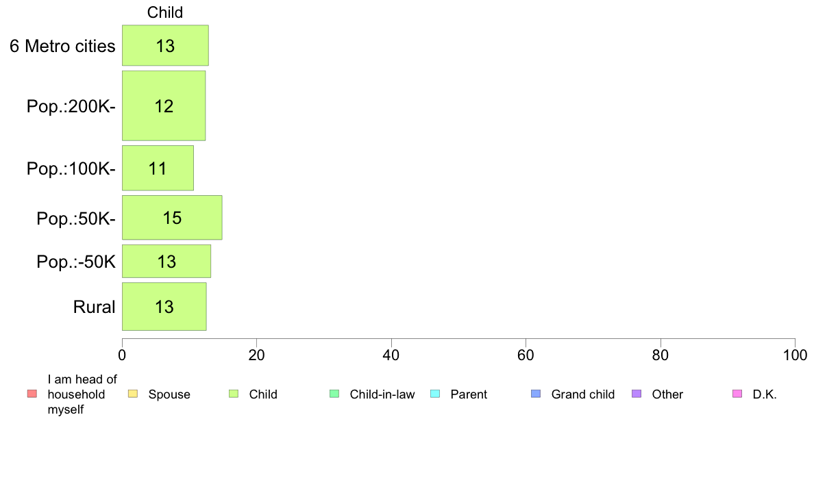The width and height of the screenshot is (814, 504).
Task: Click the blue Grand child legend swatch
Action: click(x=536, y=394)
